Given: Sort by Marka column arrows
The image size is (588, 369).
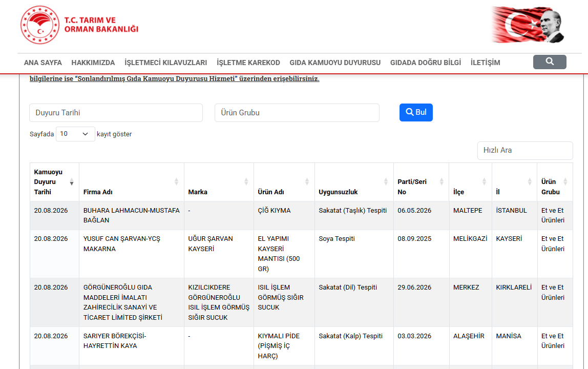Looking at the screenshot, I should click(246, 182).
